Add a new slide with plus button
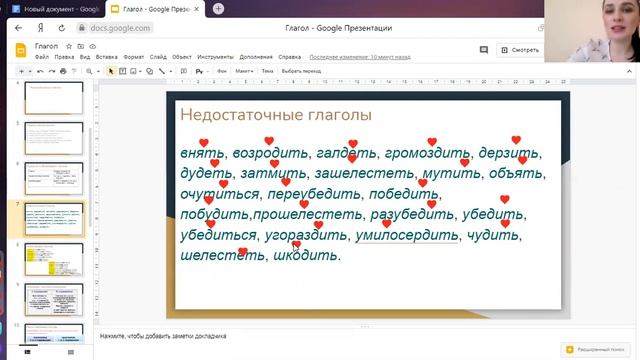Viewport: 640px width, 360px height. pos(21,71)
